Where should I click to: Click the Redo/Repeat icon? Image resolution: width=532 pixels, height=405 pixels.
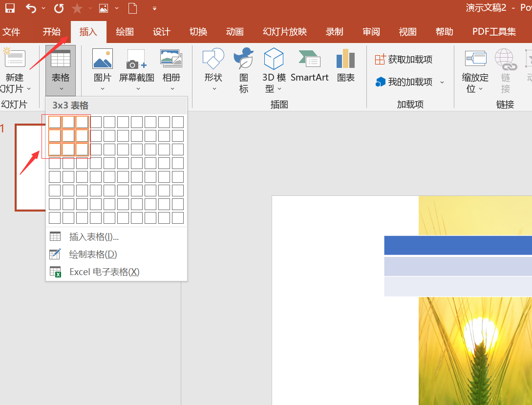[59, 8]
